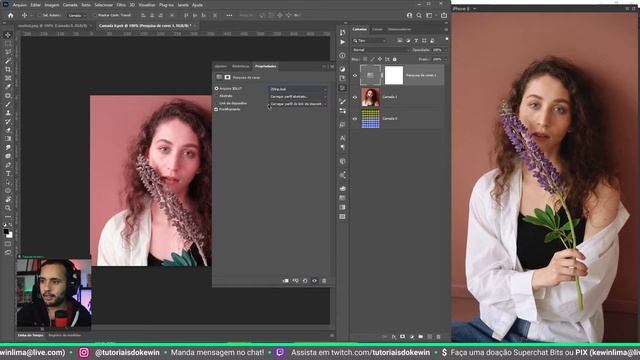Open the Adjustments panel icon in dock
640x360 pixels.
click(x=342, y=69)
